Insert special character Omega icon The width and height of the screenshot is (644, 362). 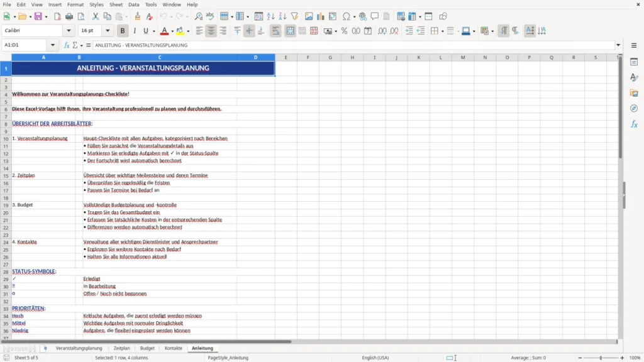(x=347, y=16)
